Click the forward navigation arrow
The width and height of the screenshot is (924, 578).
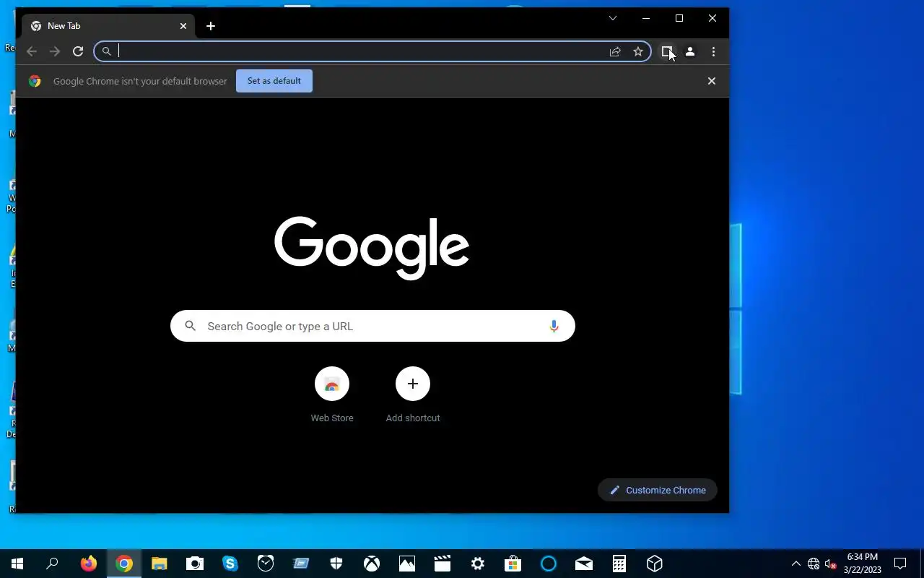[x=55, y=51]
